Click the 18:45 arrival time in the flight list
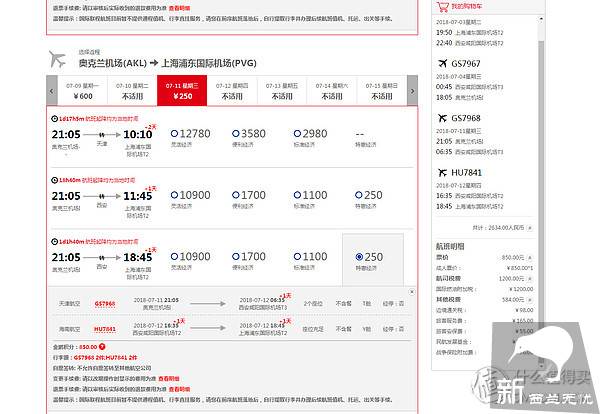600x414 pixels. (x=138, y=257)
